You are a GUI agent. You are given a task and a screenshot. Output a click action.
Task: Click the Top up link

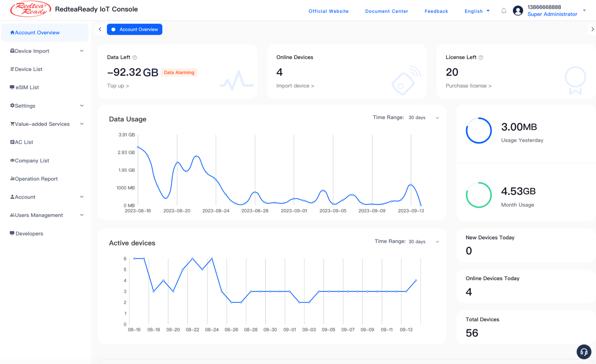pyautogui.click(x=118, y=86)
